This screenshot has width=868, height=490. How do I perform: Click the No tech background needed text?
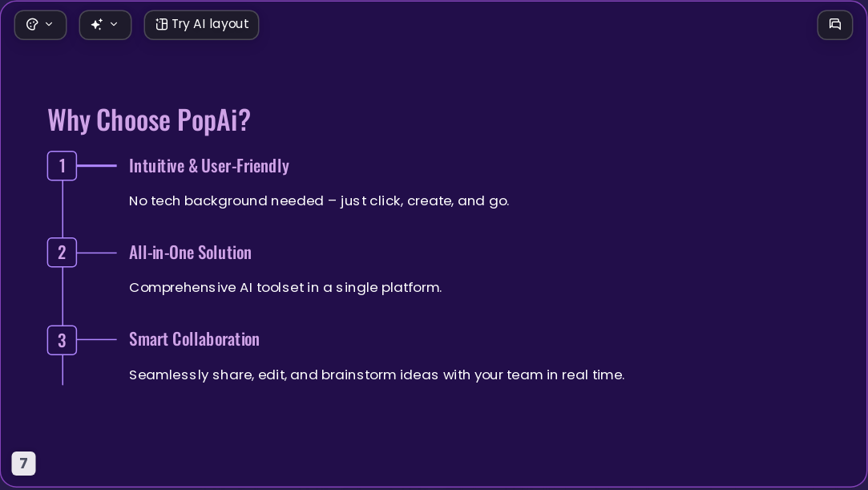[x=319, y=201]
